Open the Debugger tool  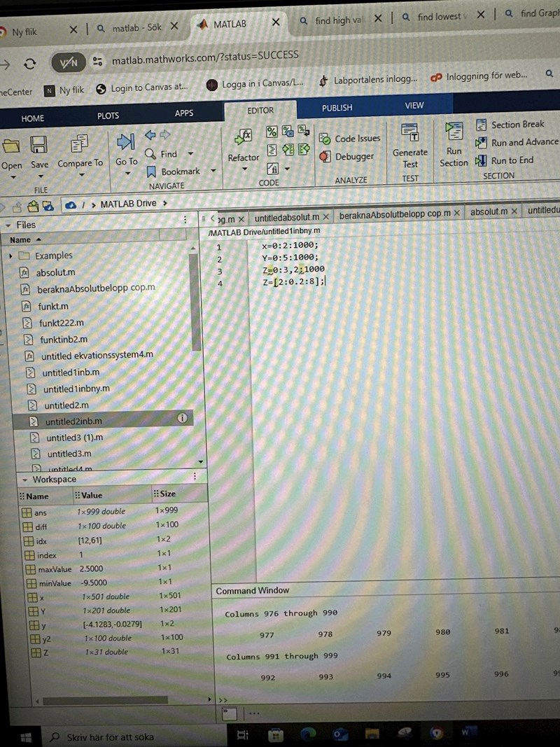coord(347,157)
